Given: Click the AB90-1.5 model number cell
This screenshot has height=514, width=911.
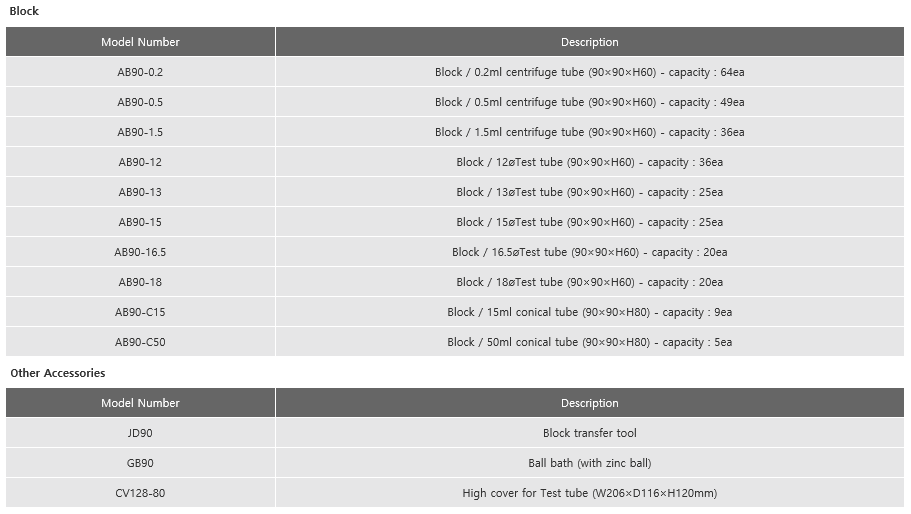Looking at the screenshot, I should 140,132.
